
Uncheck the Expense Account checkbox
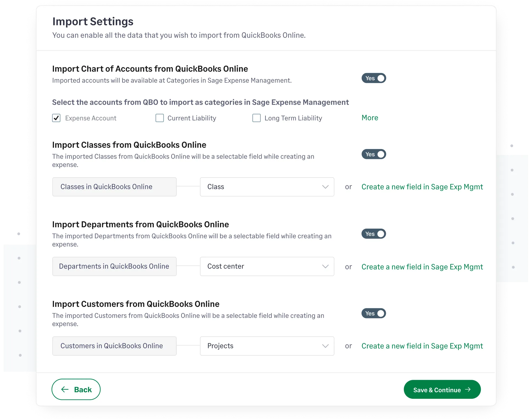pos(56,118)
